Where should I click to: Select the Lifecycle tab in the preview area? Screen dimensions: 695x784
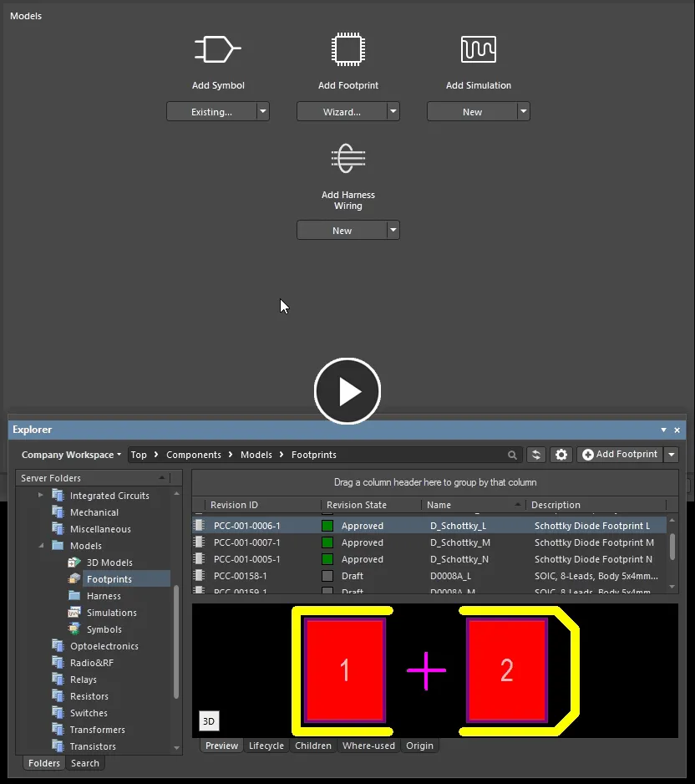coord(266,746)
